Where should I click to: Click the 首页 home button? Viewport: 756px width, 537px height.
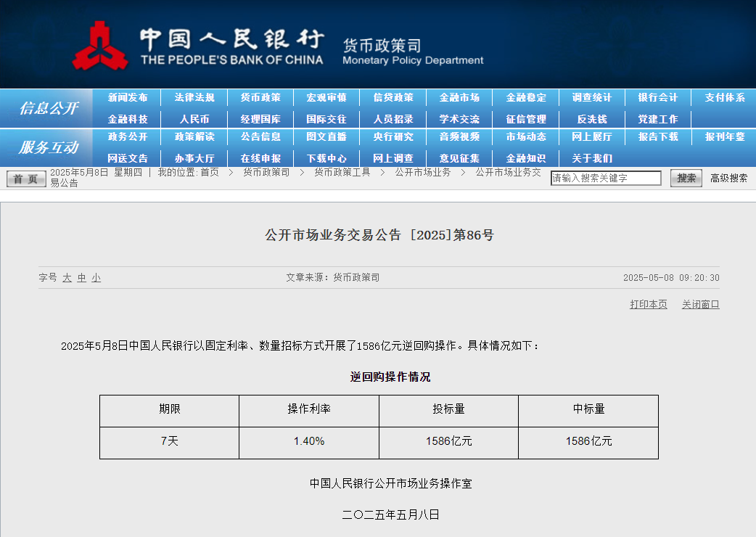26,179
